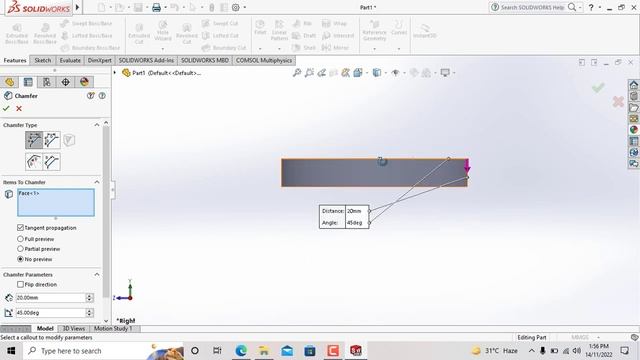The width and height of the screenshot is (640, 360).
Task: Select the Model bottom tab
Action: [45, 329]
